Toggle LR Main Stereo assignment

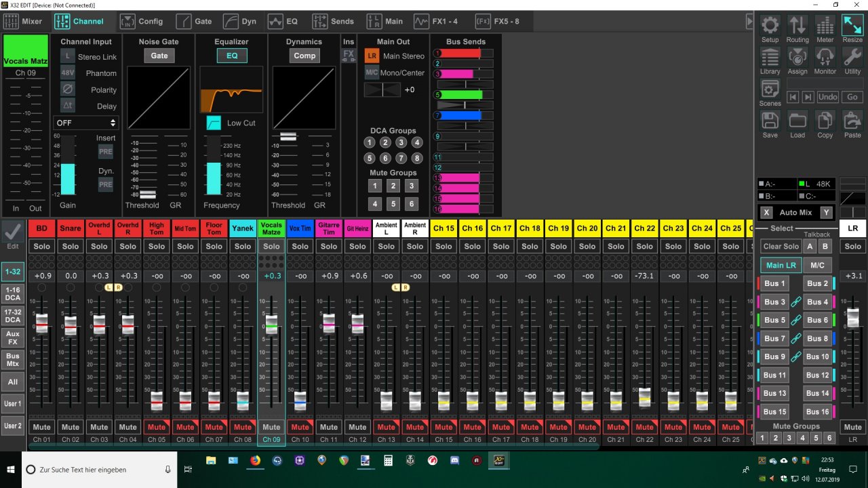click(372, 56)
